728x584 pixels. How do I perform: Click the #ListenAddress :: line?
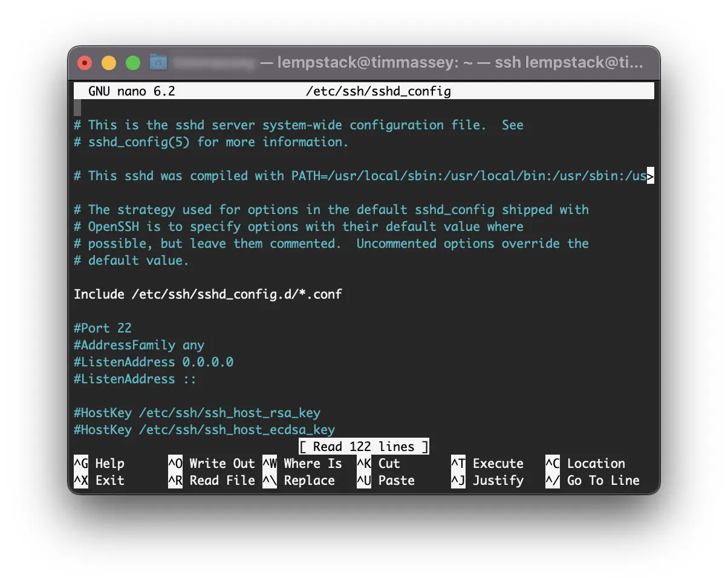135,379
